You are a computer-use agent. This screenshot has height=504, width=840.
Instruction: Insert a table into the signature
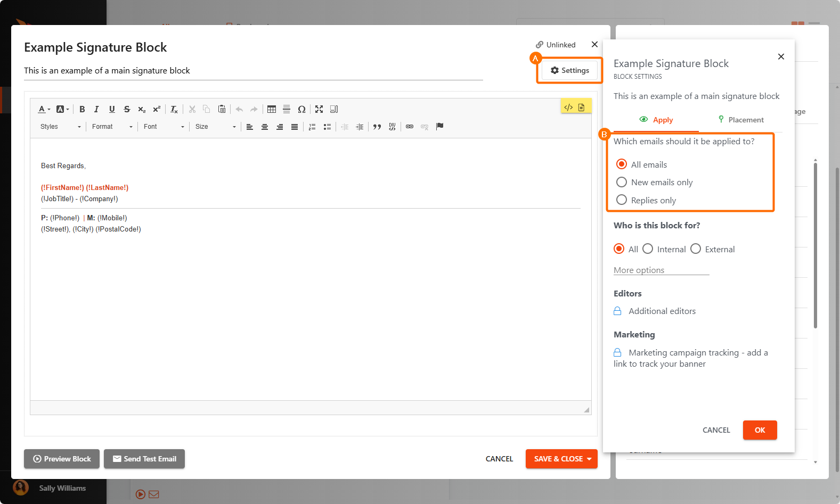pyautogui.click(x=272, y=109)
